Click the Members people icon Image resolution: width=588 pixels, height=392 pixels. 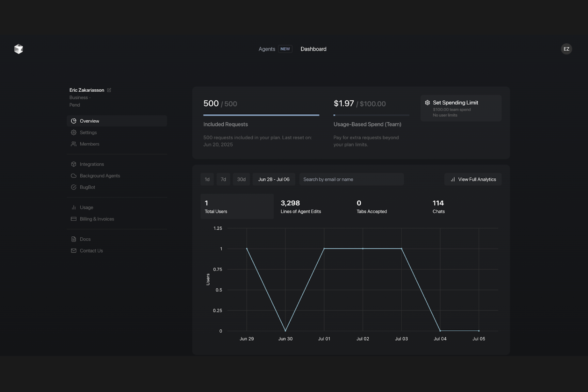coord(73,144)
